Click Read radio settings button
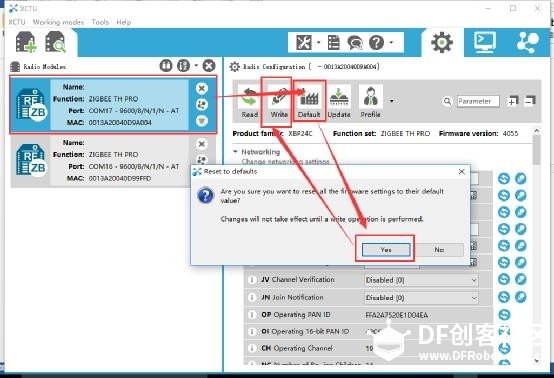This screenshot has height=378, width=554. click(249, 102)
